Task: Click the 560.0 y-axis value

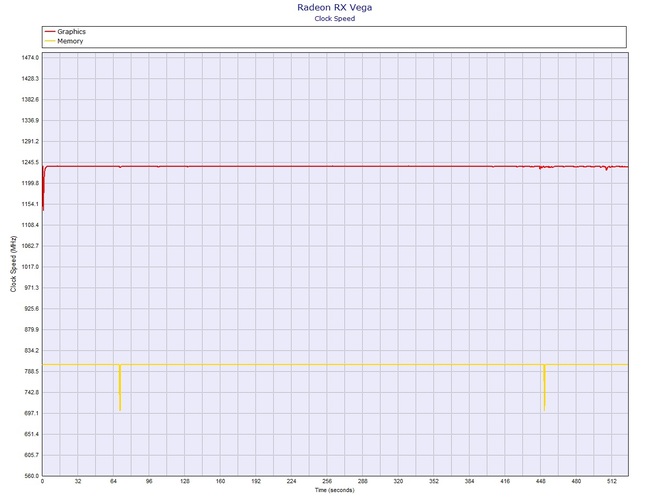Action: point(31,476)
